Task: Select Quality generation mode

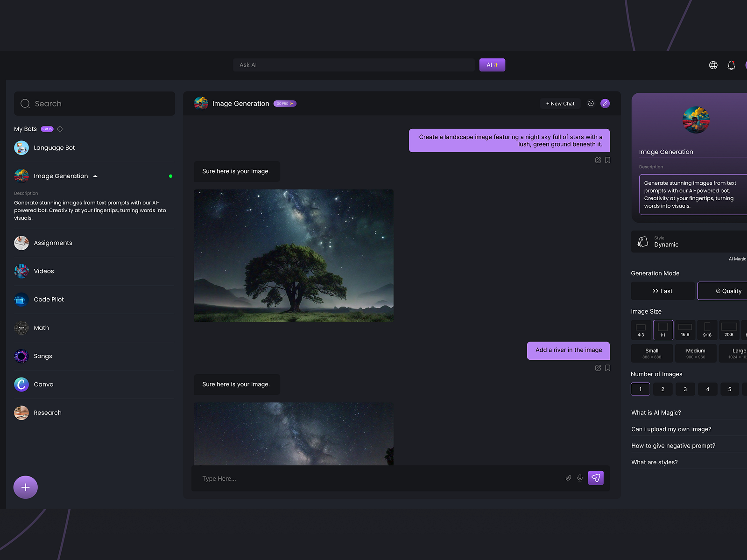Action: point(726,291)
